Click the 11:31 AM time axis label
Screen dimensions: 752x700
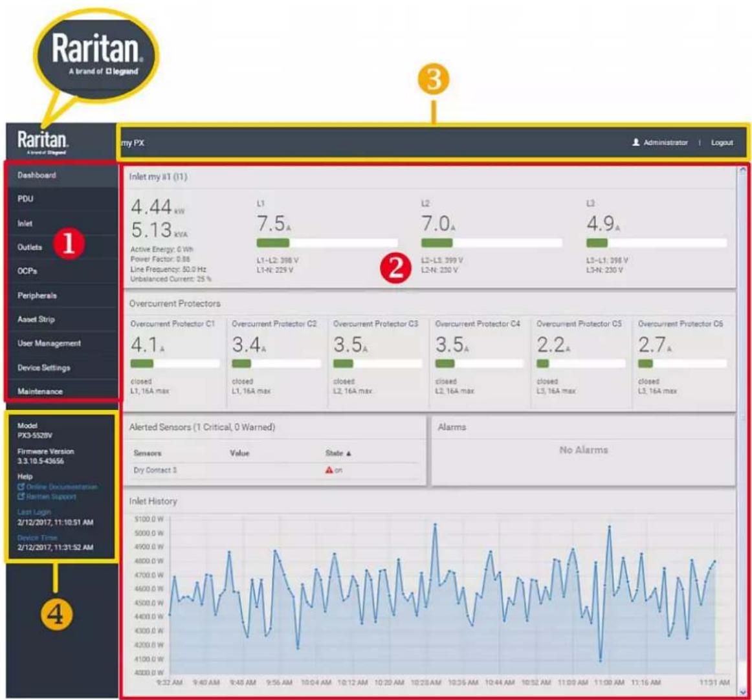(714, 683)
